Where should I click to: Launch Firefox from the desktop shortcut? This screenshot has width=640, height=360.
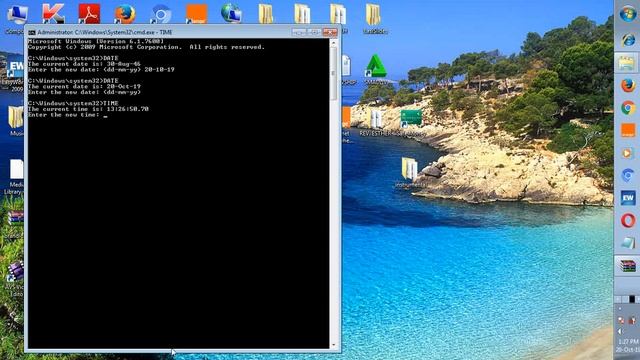[x=125, y=14]
